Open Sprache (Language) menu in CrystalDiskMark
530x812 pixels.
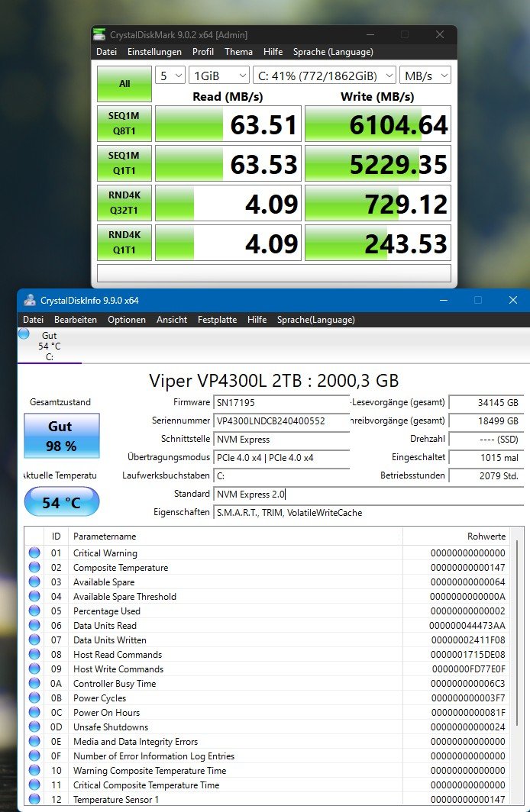tap(333, 52)
